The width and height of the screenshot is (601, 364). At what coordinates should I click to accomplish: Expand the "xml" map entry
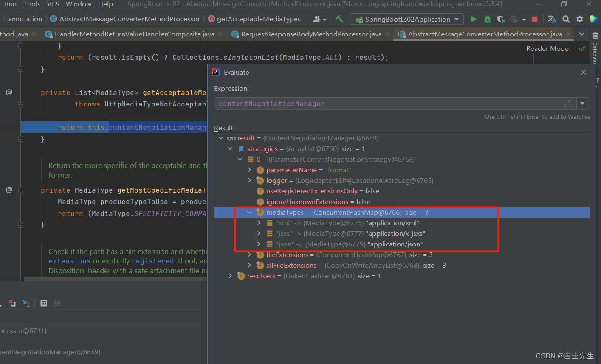point(259,223)
